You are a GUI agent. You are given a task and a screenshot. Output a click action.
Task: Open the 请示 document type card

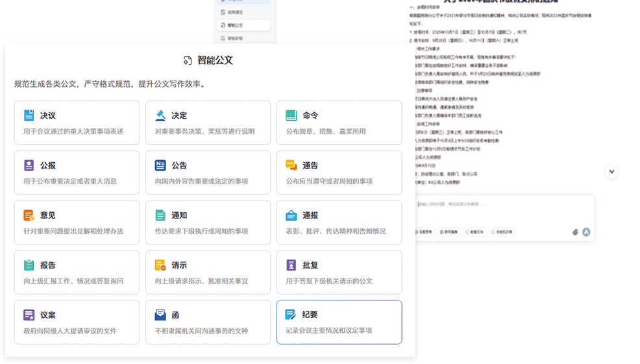(x=208, y=272)
